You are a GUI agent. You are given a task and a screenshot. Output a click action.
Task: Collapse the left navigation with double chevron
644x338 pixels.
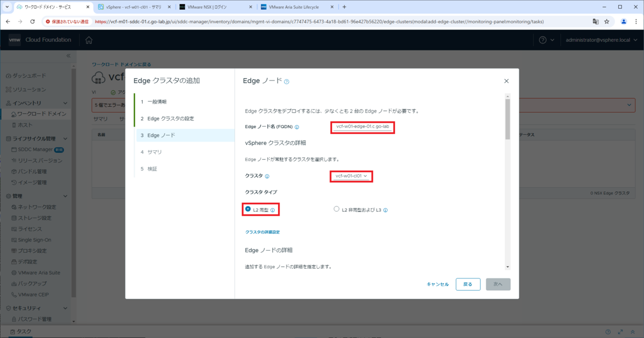(68, 56)
